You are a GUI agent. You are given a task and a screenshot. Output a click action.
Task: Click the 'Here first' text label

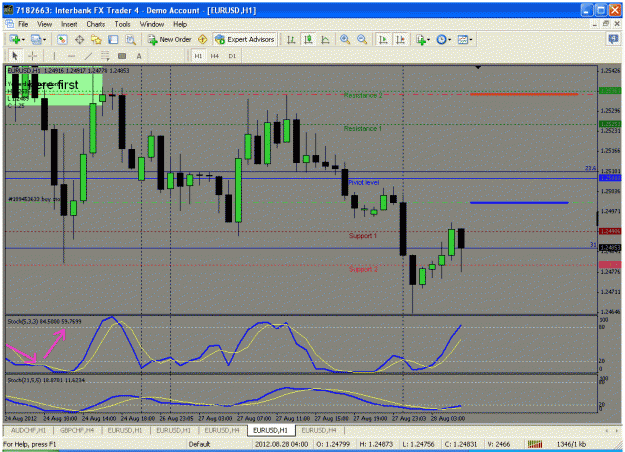click(x=54, y=85)
